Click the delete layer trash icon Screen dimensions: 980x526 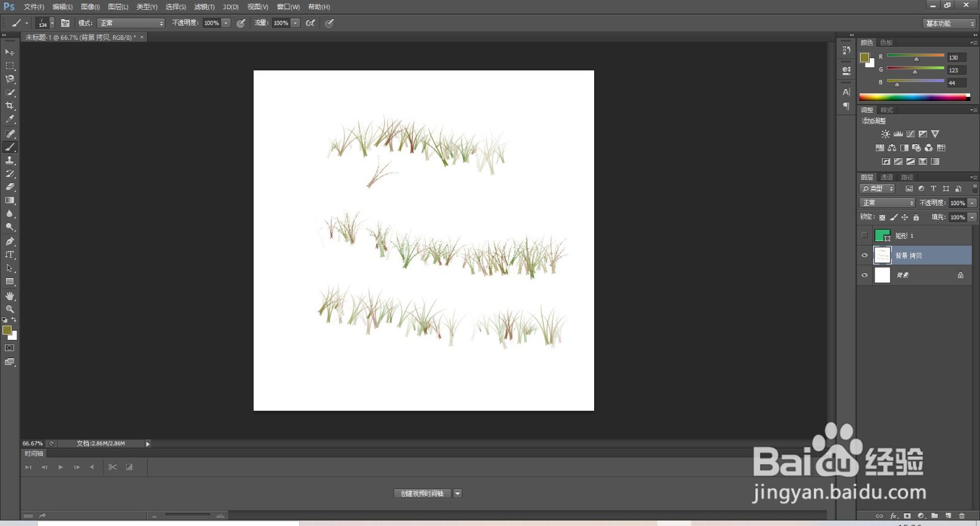(x=962, y=516)
